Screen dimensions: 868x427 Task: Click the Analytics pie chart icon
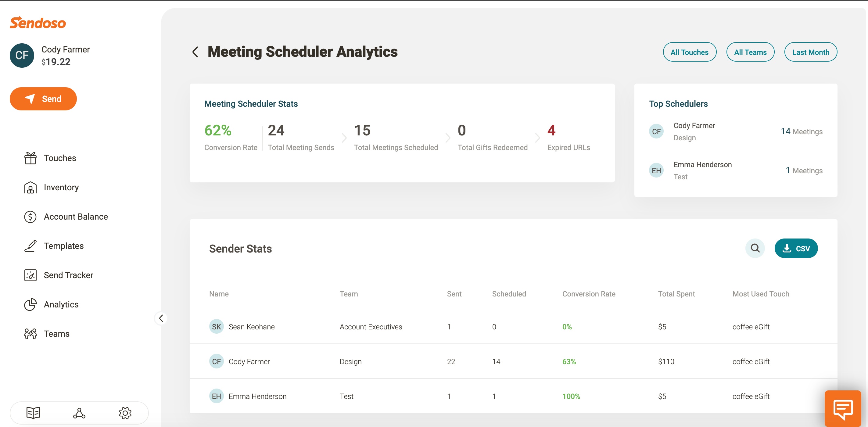click(x=30, y=304)
